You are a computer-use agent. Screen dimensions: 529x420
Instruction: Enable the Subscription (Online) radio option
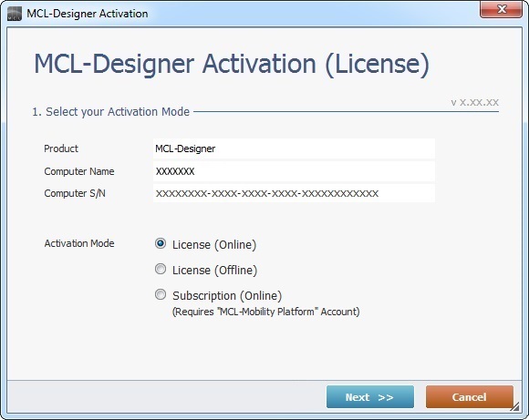click(x=161, y=294)
